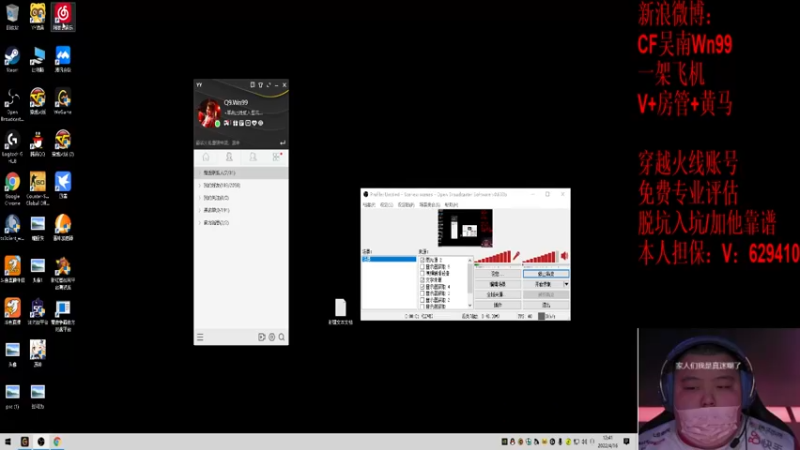Toggle the second source checkbox in OBS list

coord(422,266)
